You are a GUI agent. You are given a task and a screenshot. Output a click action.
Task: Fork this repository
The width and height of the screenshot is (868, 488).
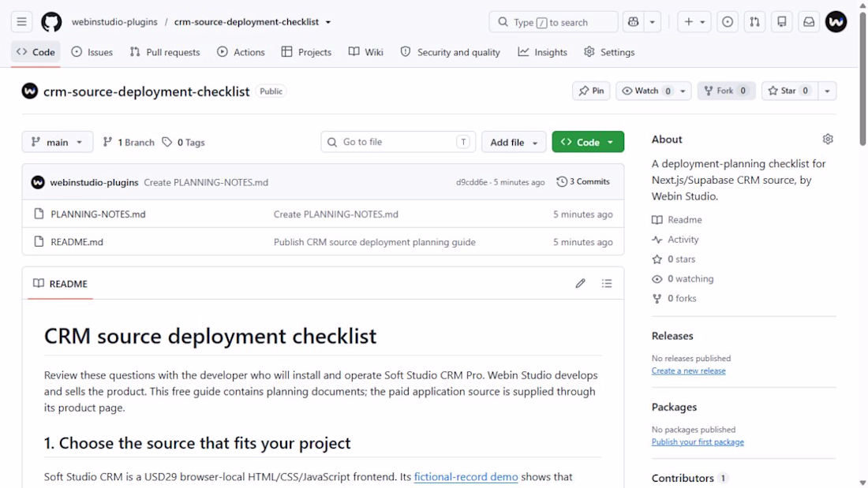click(726, 91)
